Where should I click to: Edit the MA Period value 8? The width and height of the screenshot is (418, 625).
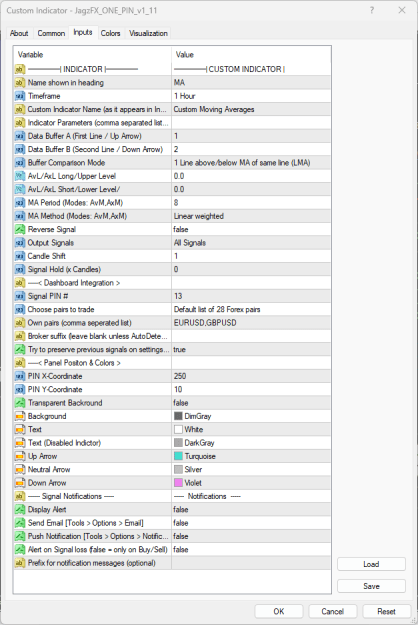251,203
